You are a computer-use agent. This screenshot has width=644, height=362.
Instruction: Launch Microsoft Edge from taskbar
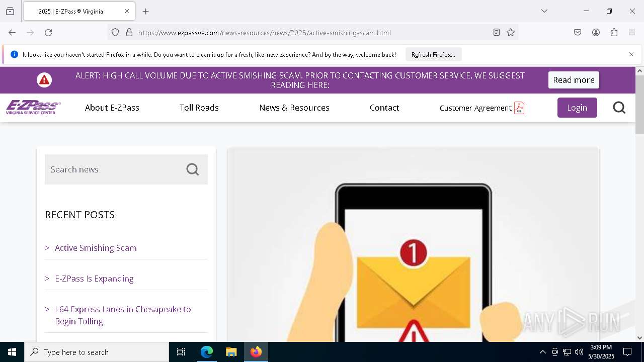(x=207, y=352)
